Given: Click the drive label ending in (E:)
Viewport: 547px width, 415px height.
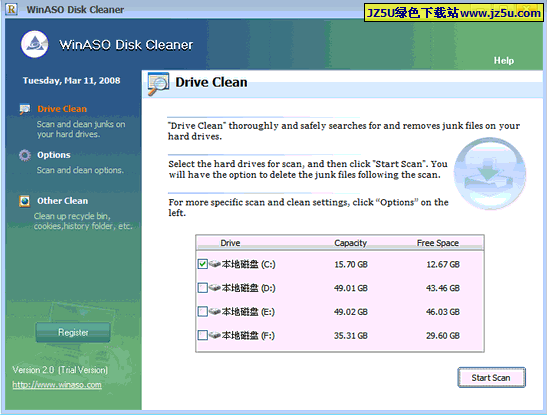Looking at the screenshot, I should pos(248,312).
